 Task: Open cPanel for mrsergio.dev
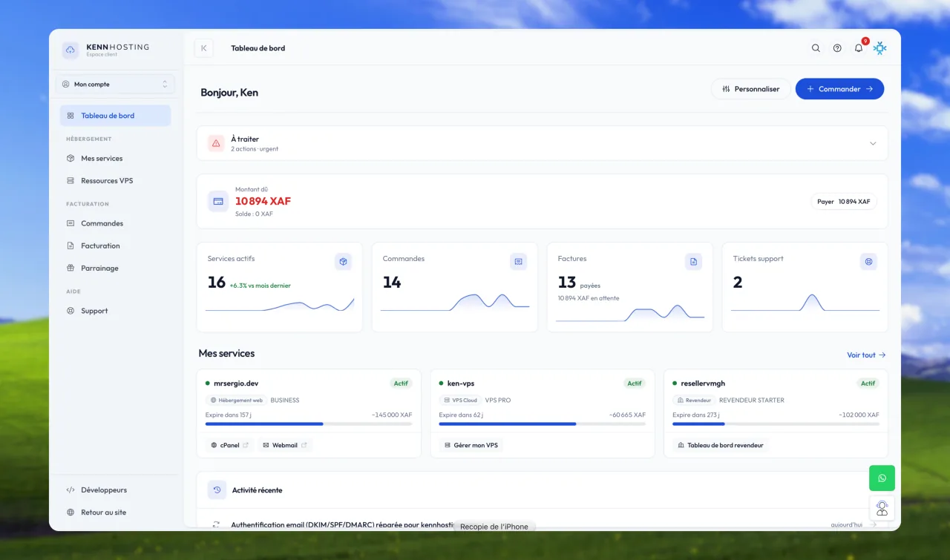pyautogui.click(x=229, y=446)
